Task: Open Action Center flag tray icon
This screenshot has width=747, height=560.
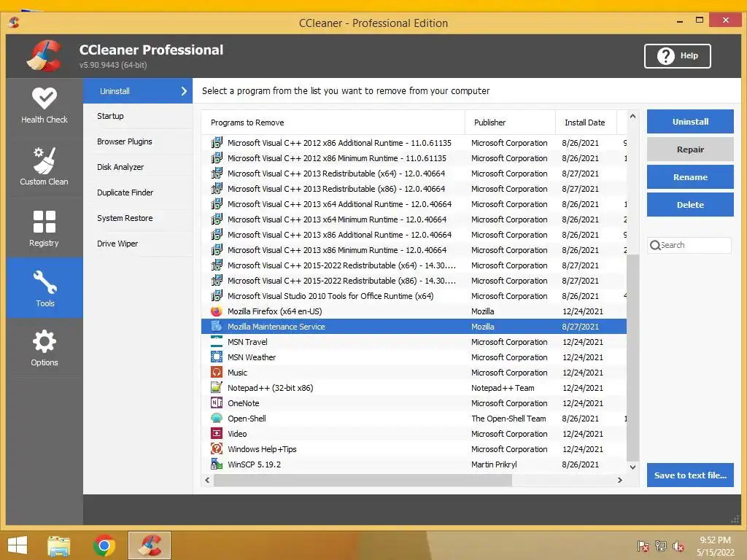Action: coord(643,546)
